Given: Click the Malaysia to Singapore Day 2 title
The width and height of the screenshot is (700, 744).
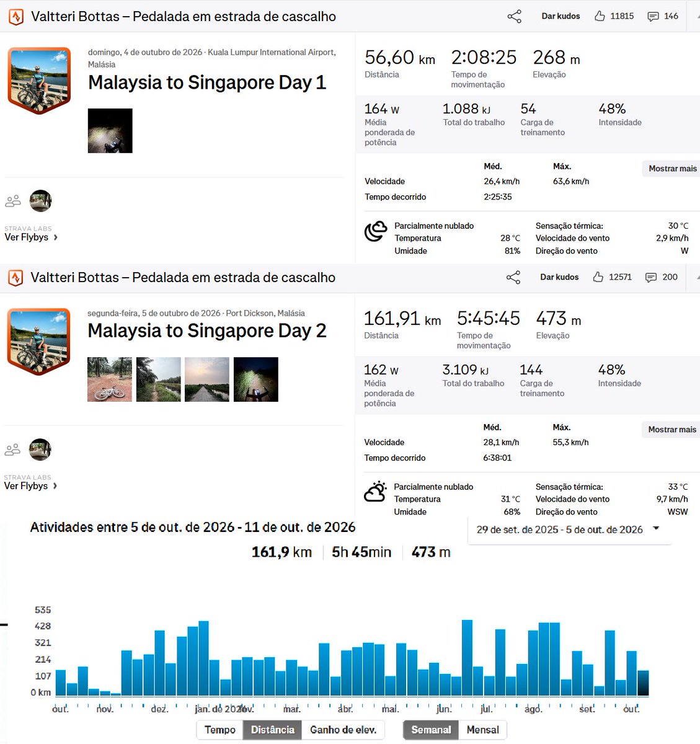Looking at the screenshot, I should coord(207,331).
